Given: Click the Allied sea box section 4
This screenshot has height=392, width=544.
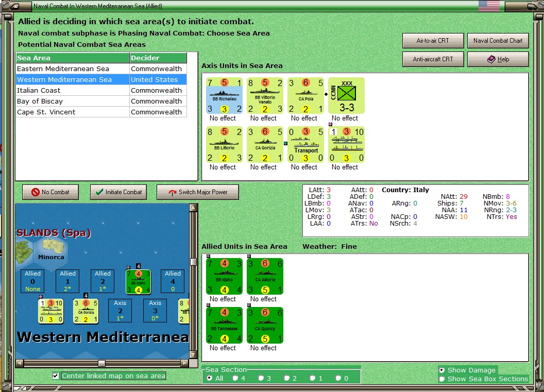Looking at the screenshot, I should tap(173, 281).
